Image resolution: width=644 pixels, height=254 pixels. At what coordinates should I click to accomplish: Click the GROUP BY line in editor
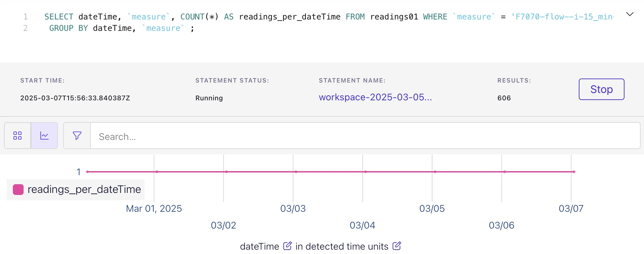point(121,28)
